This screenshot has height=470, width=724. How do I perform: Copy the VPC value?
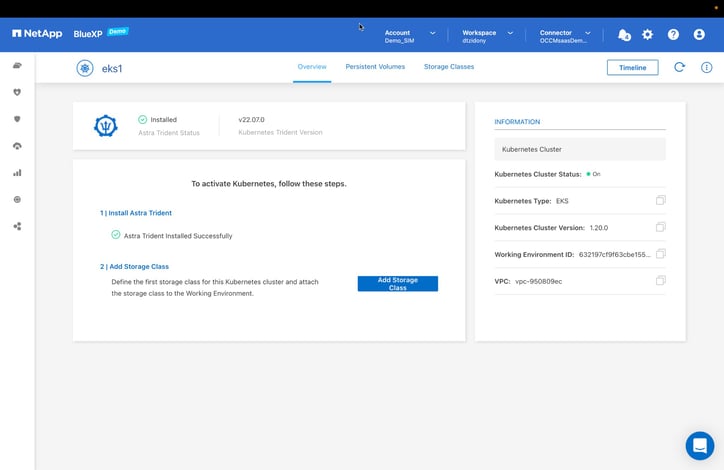tap(661, 281)
